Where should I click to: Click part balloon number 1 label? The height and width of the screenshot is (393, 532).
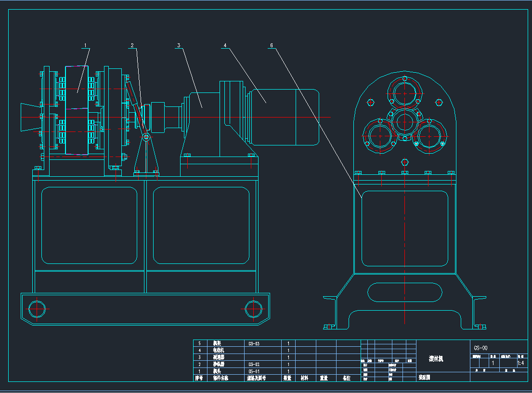[x=85, y=46]
